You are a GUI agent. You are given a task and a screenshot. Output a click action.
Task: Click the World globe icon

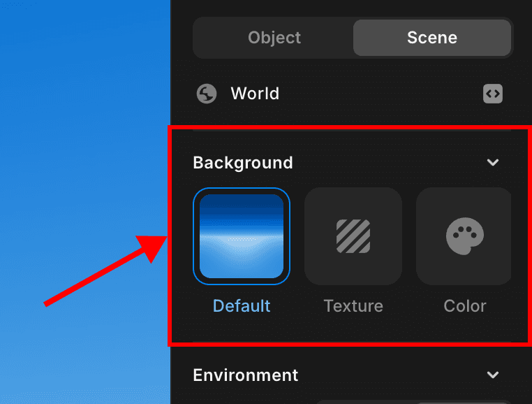pyautogui.click(x=207, y=94)
